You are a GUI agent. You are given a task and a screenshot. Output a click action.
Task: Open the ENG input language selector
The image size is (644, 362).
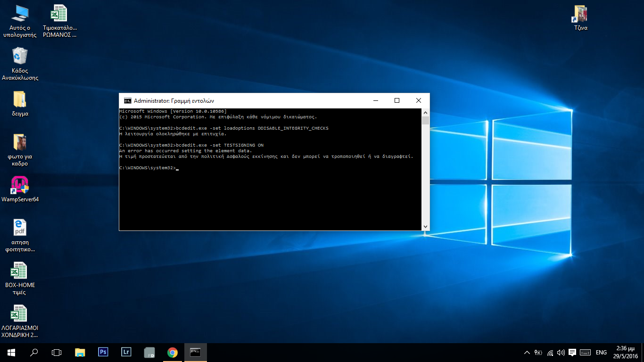point(601,352)
